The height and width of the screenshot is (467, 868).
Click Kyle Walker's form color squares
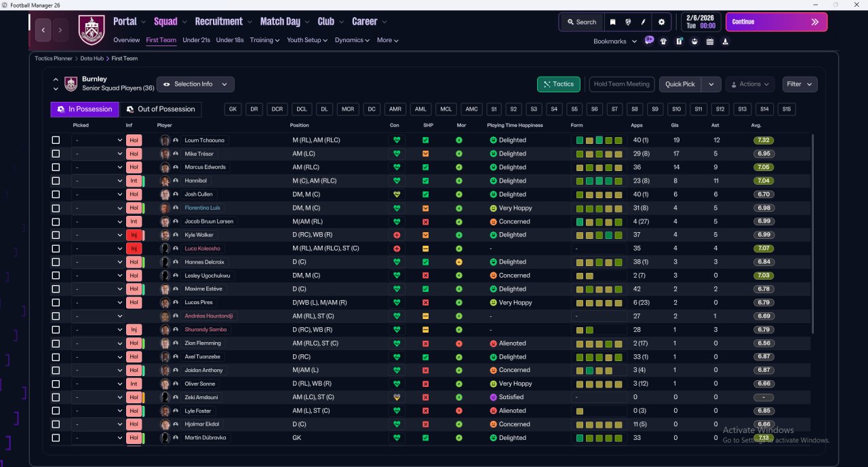pyautogui.click(x=599, y=235)
